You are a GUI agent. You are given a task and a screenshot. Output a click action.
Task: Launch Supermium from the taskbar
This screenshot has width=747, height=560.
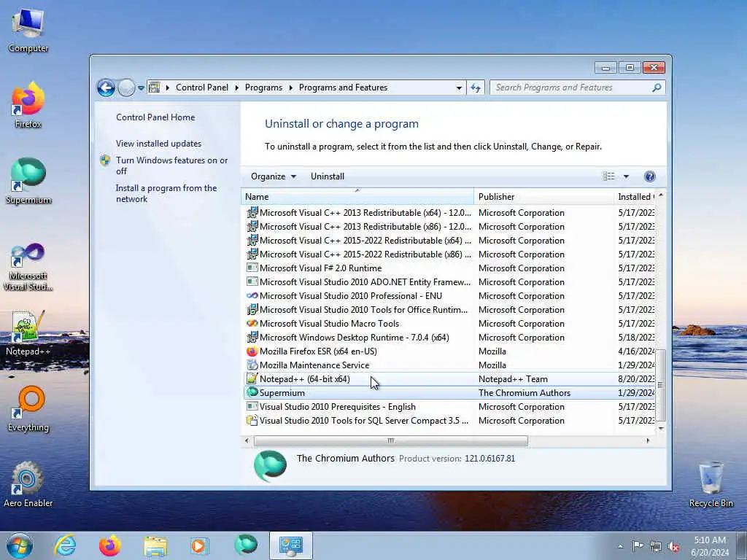[x=246, y=545]
